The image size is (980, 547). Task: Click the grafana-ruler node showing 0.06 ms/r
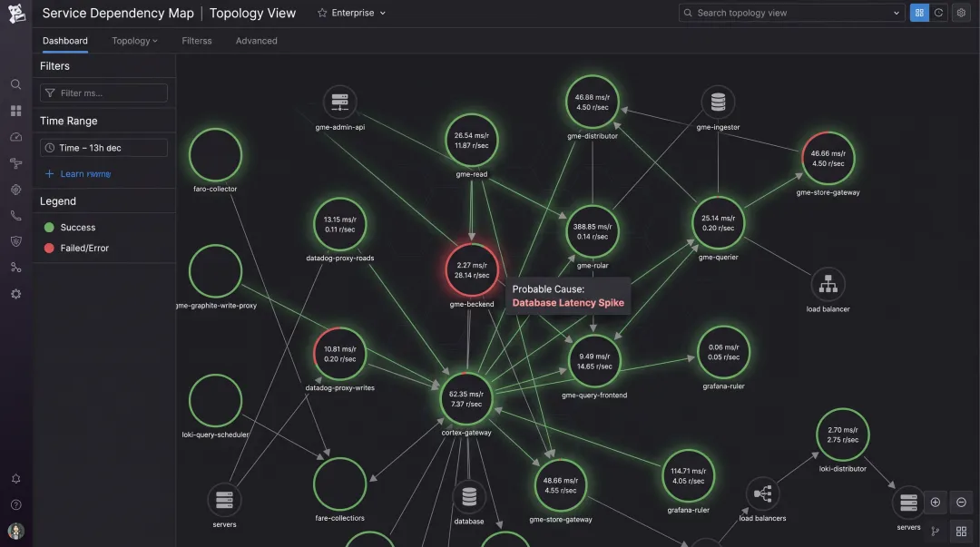click(x=724, y=352)
